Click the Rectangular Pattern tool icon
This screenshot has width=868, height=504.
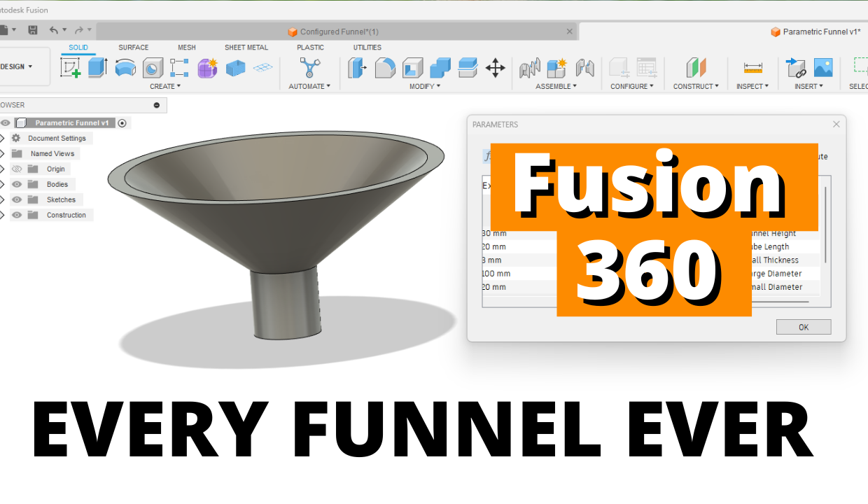click(x=180, y=68)
